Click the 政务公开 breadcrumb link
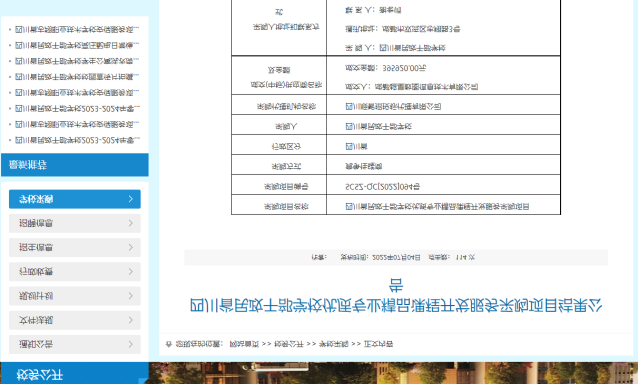Image resolution: width=638 pixels, height=384 pixels. pyautogui.click(x=289, y=344)
